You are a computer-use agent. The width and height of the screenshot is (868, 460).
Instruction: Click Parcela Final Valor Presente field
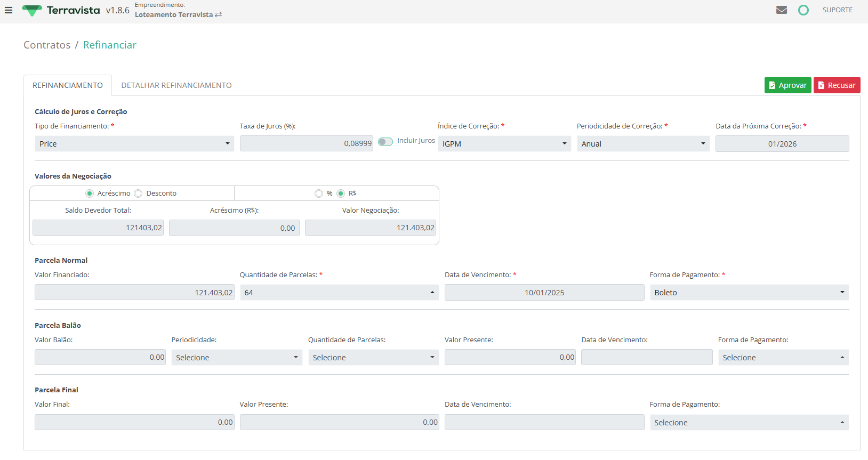339,422
